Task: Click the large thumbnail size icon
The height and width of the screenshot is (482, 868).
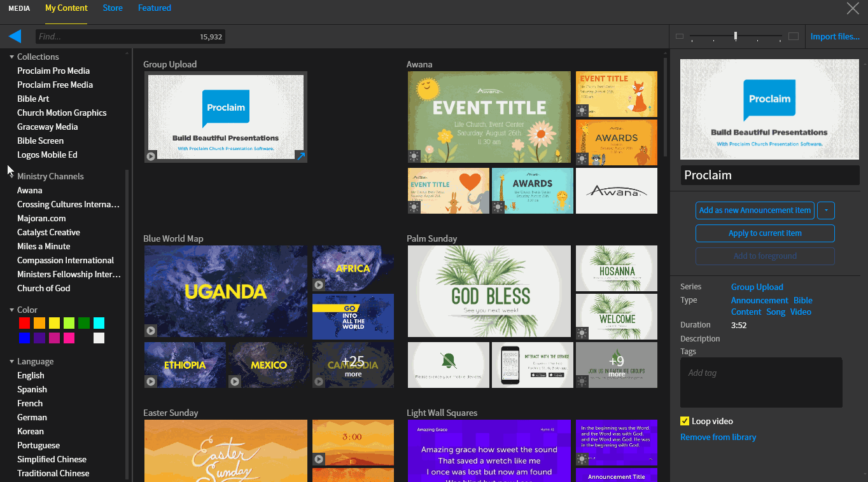Action: coord(794,36)
